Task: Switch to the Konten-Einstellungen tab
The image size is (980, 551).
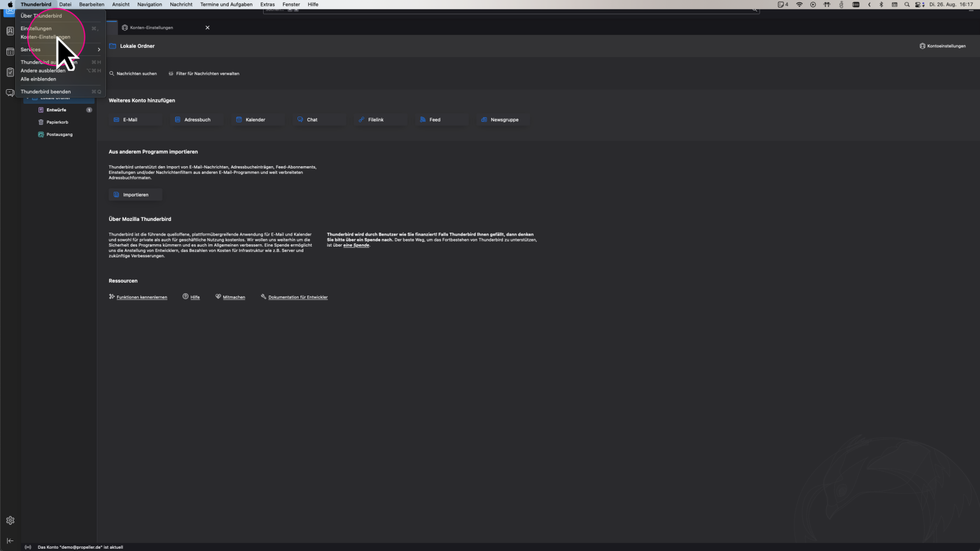Action: (x=152, y=27)
